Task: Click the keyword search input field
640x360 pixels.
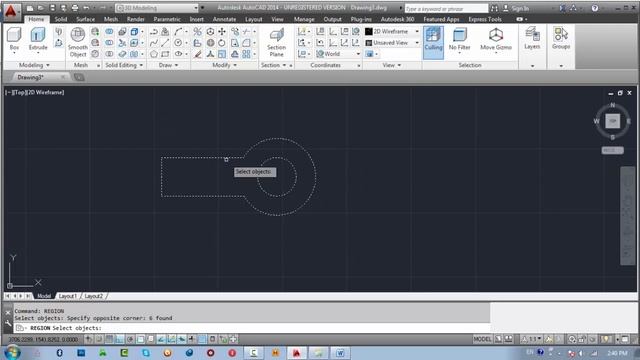Action: pos(446,8)
